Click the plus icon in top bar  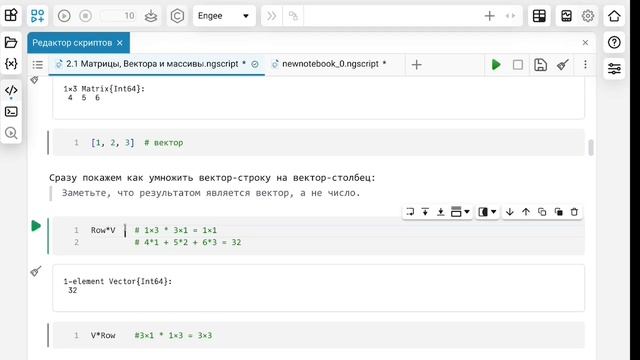click(489, 16)
